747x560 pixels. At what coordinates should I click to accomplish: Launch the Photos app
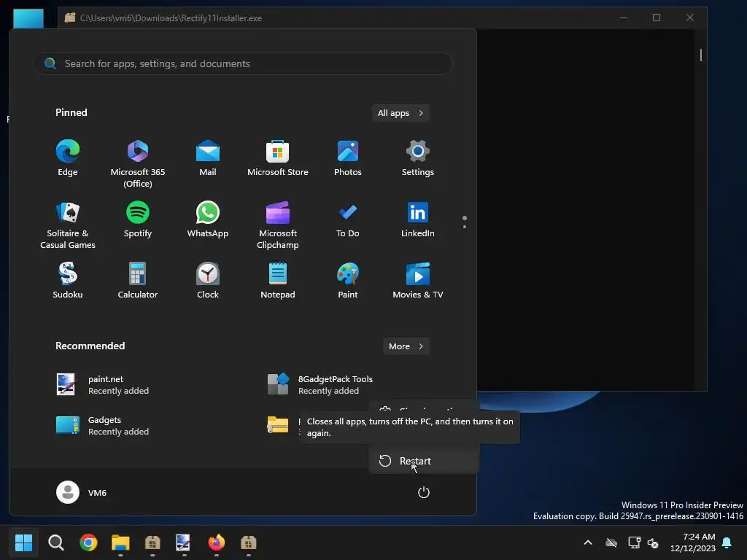(x=348, y=157)
